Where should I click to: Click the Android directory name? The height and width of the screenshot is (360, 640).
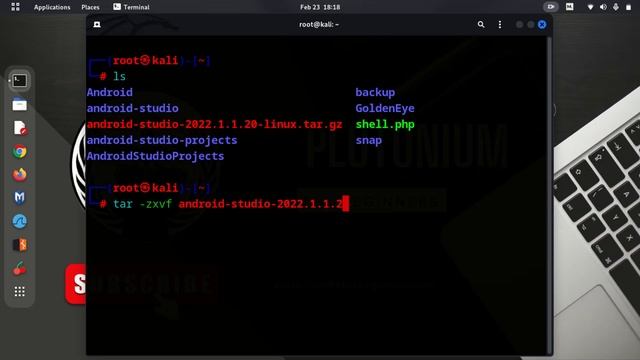click(109, 92)
